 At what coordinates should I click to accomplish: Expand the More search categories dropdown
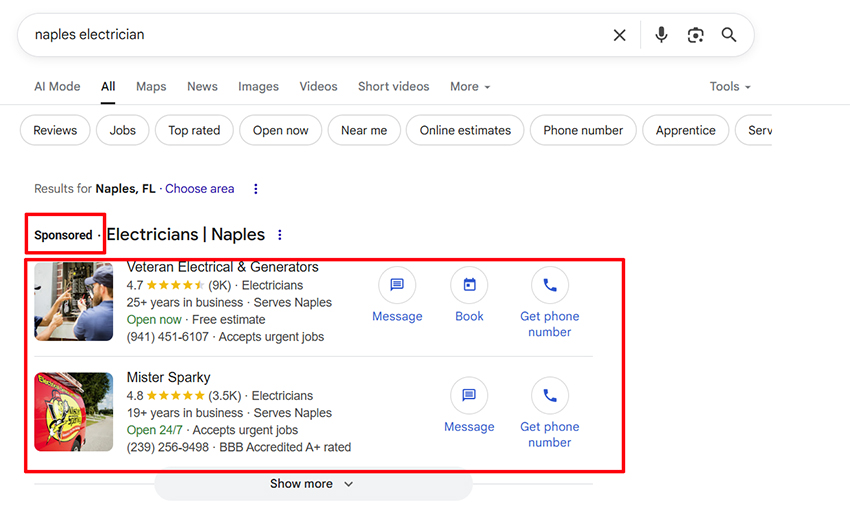[x=470, y=87]
